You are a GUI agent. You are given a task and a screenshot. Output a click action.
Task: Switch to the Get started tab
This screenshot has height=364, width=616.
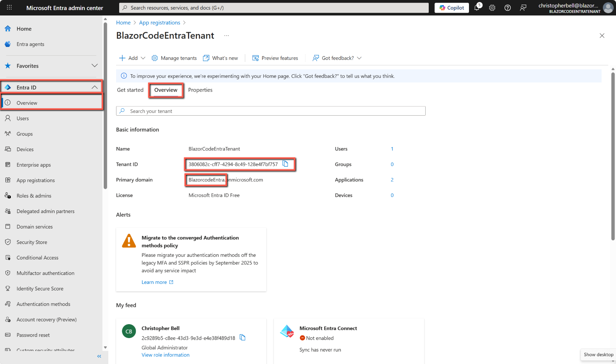[130, 90]
